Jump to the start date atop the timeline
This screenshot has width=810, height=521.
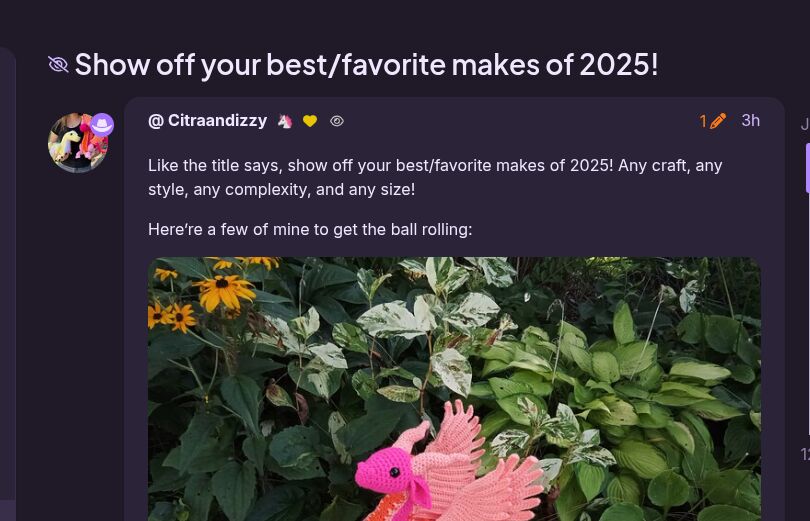[805, 124]
